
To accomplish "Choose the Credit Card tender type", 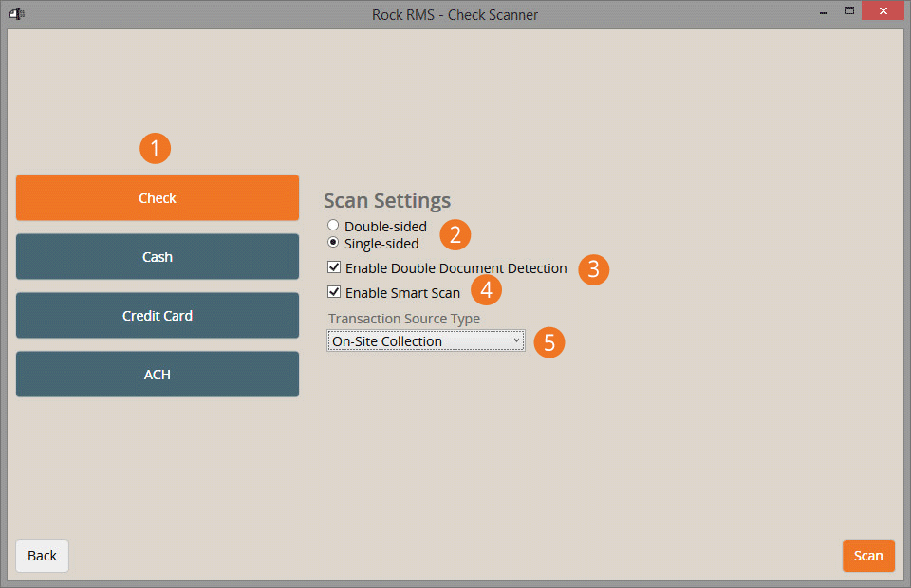I will pyautogui.click(x=158, y=316).
